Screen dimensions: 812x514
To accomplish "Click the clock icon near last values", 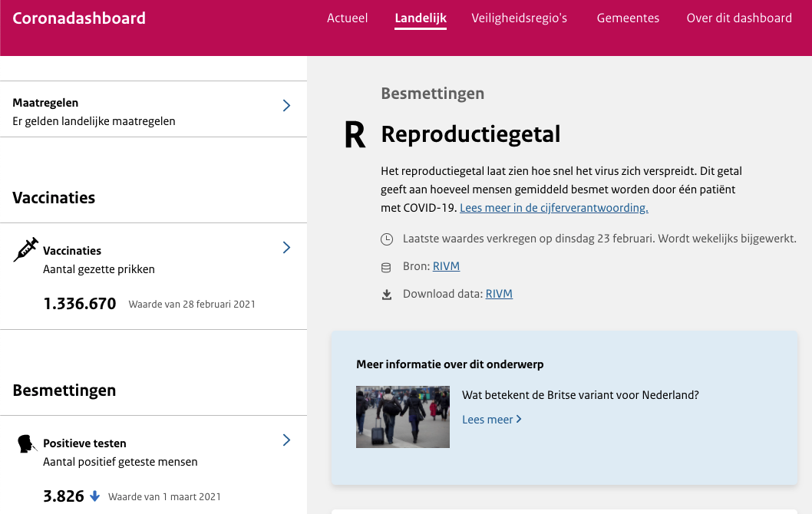I will tap(387, 239).
